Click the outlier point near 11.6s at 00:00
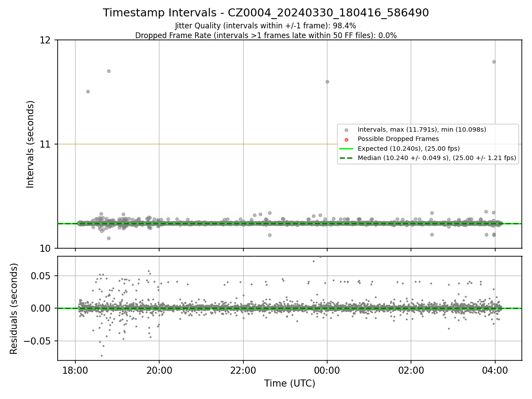The image size is (532, 399). (x=327, y=82)
